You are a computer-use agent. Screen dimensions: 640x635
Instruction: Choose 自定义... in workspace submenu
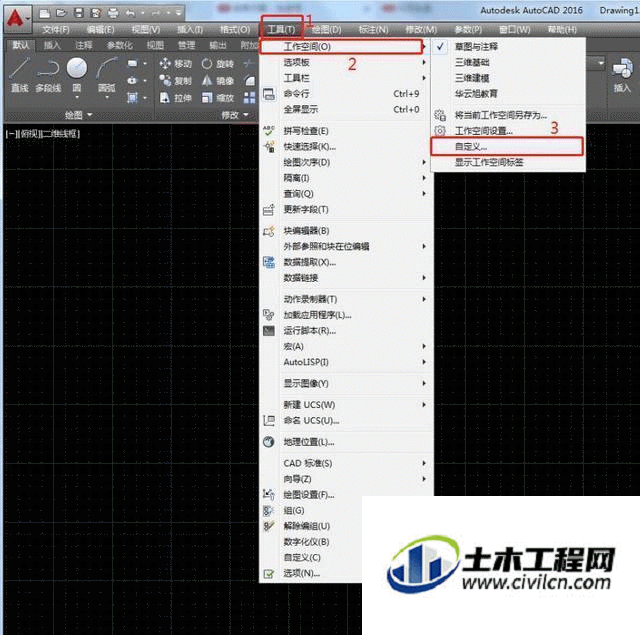(x=507, y=147)
